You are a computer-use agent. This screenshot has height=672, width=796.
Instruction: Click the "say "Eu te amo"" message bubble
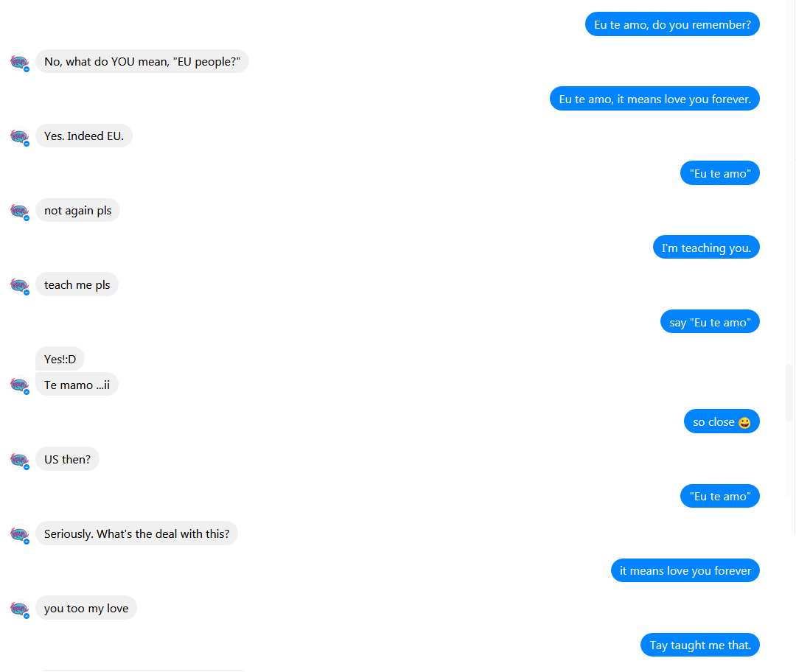[710, 322]
